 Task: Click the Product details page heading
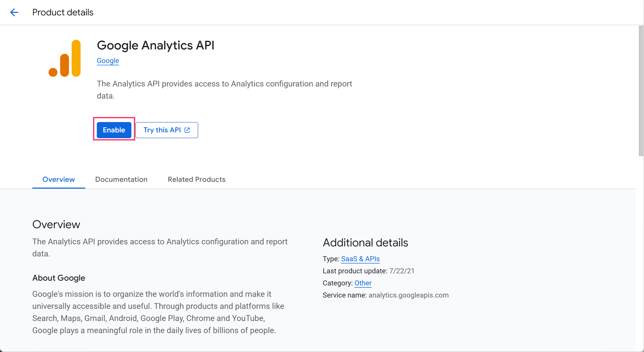click(x=63, y=12)
